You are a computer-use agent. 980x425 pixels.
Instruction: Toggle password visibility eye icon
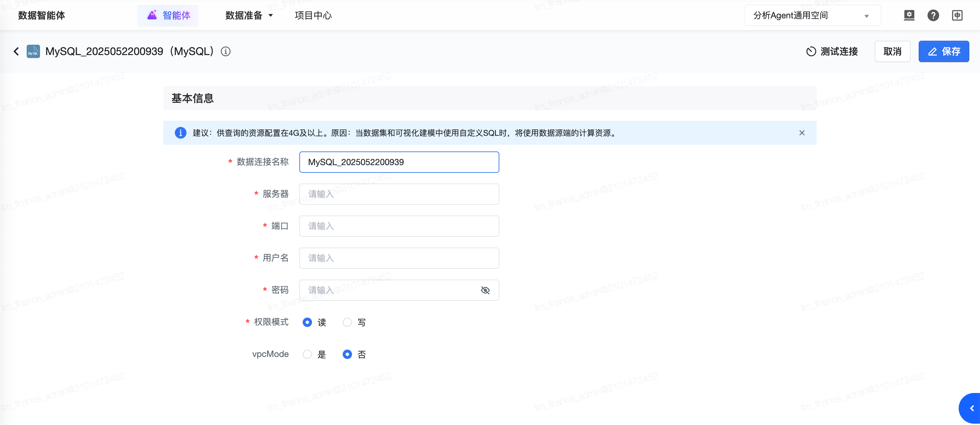click(485, 290)
